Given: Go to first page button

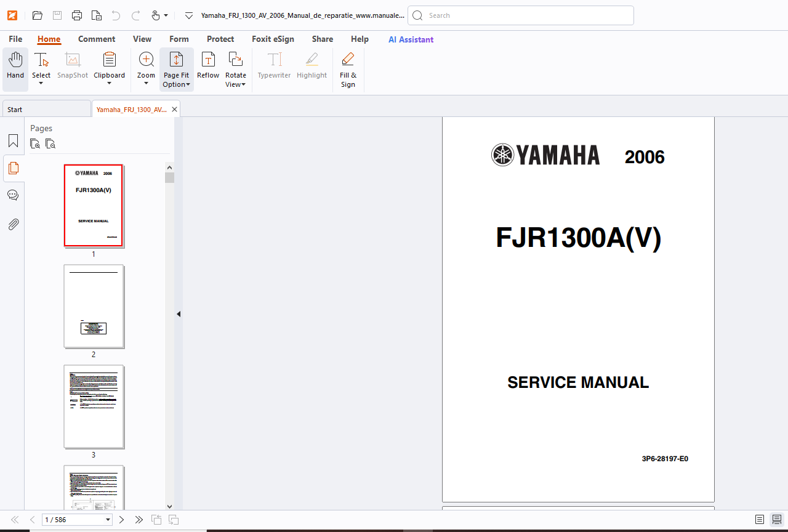Looking at the screenshot, I should coord(15,520).
